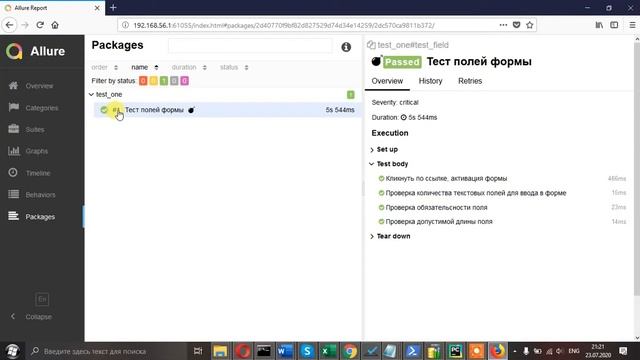Open page actions three-dot menu
This screenshot has height=360, width=640.
point(503,25)
